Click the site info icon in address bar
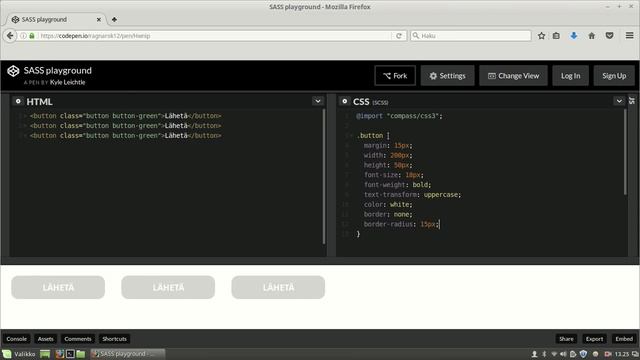 tap(23, 36)
